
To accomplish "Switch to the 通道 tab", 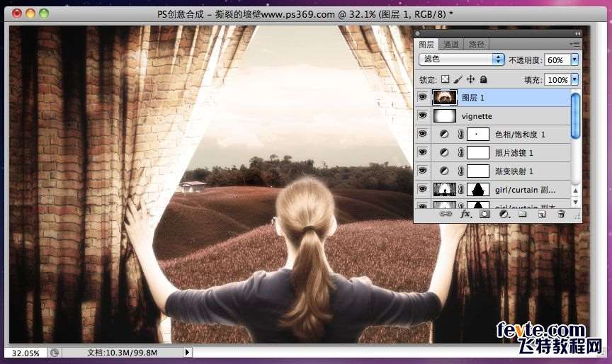I will (x=451, y=45).
